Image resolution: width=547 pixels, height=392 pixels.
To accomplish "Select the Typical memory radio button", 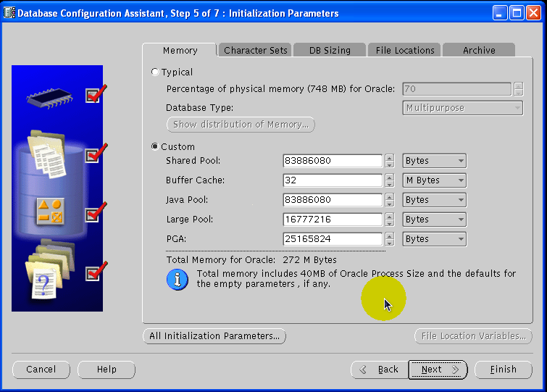I will [155, 72].
